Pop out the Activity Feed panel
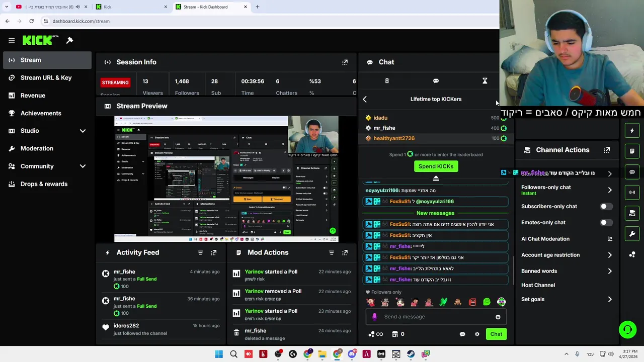The width and height of the screenshot is (644, 362). (x=214, y=252)
